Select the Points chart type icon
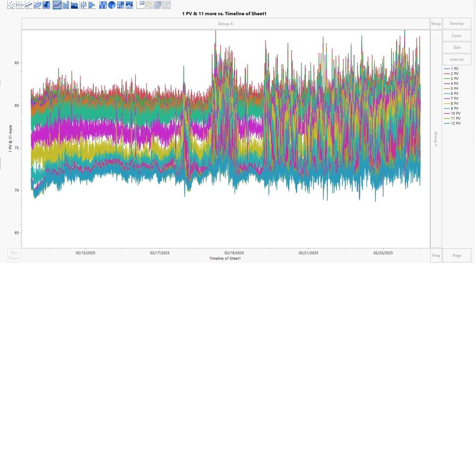 coord(11,5)
